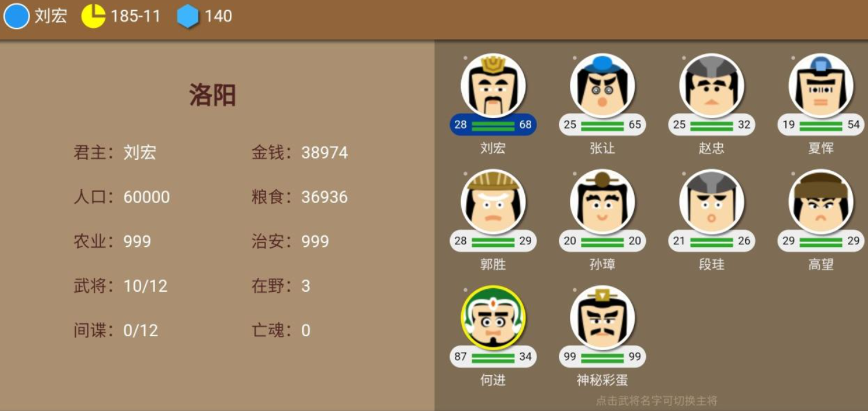Select 郭胜's straw-hat portrait
Viewport: 868px width, 411px height.
click(493, 202)
